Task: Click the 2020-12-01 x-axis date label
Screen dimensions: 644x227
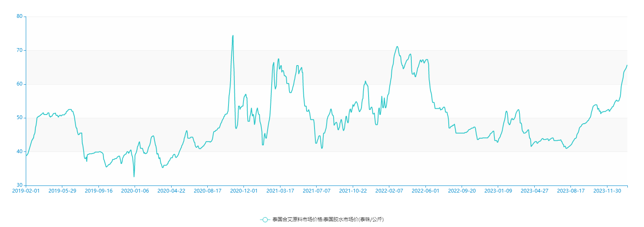Action: (x=244, y=191)
